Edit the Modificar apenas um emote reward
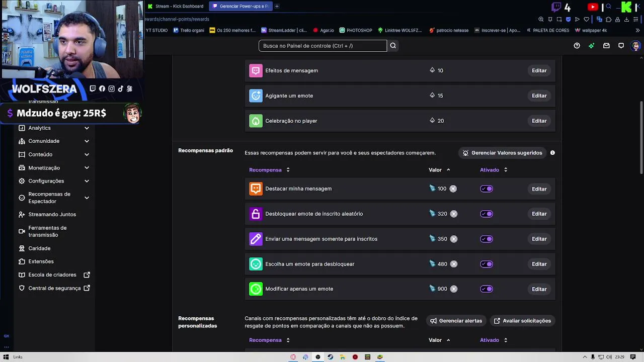 [x=539, y=289]
